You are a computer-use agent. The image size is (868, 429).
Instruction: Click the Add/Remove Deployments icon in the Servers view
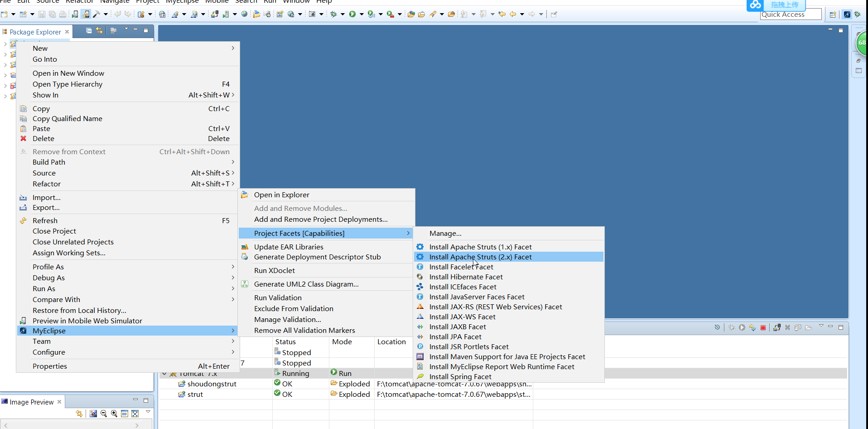coord(776,328)
